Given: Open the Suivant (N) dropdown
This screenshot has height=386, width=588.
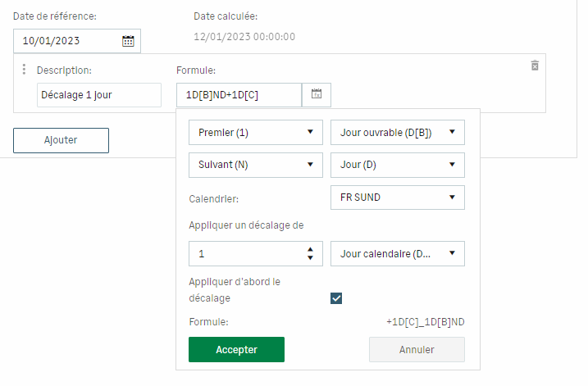Looking at the screenshot, I should click(256, 165).
